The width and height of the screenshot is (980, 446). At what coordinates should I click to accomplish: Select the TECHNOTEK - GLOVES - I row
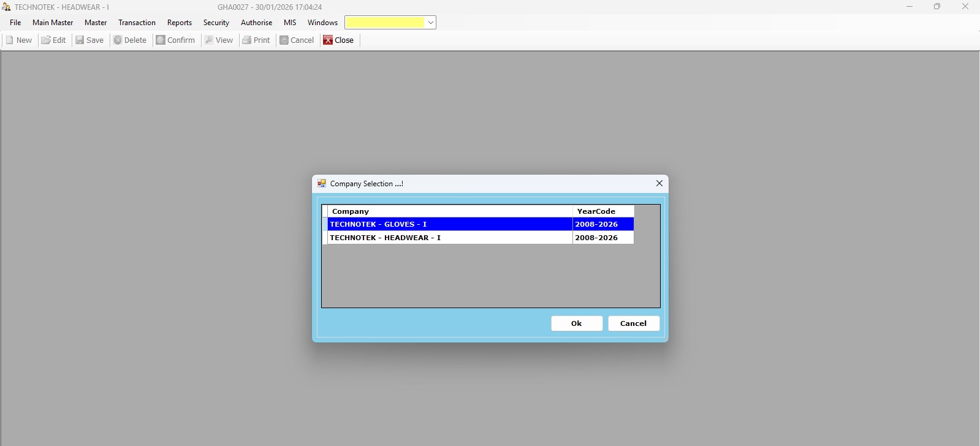point(449,224)
